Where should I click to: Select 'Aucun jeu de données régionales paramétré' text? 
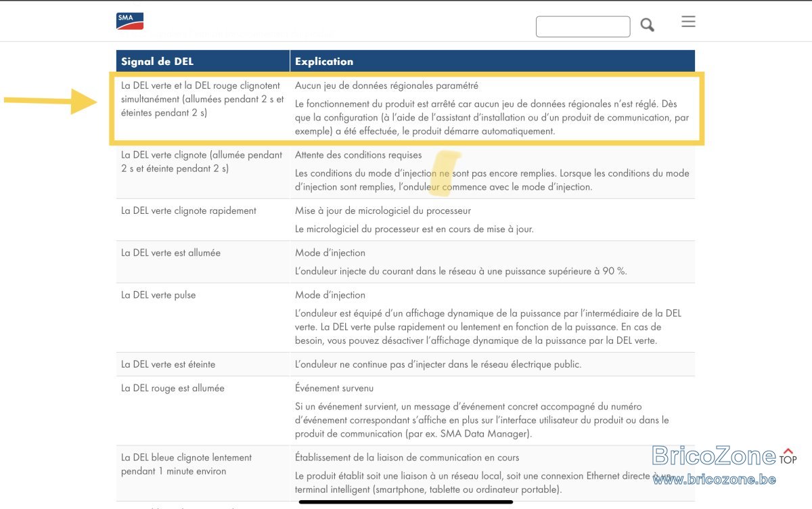386,86
